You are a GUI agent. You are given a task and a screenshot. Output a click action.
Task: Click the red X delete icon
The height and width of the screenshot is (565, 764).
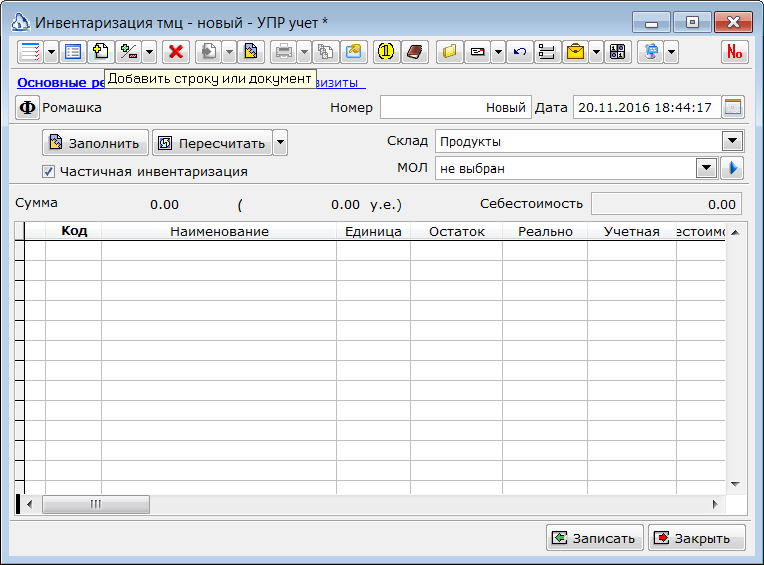(x=176, y=52)
